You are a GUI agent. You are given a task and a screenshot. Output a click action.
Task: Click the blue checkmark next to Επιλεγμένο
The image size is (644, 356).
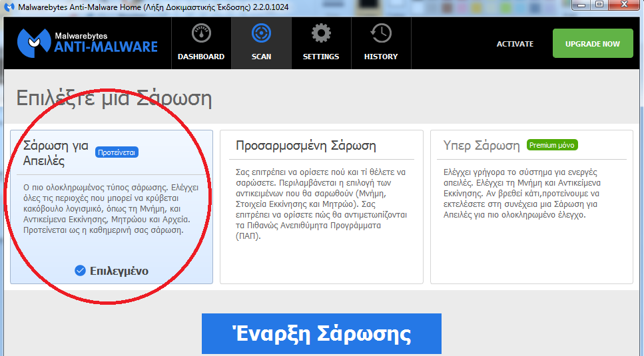coord(80,271)
